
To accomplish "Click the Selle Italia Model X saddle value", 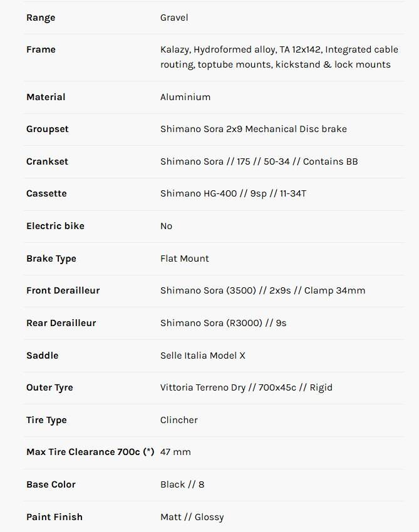I will coord(203,356).
